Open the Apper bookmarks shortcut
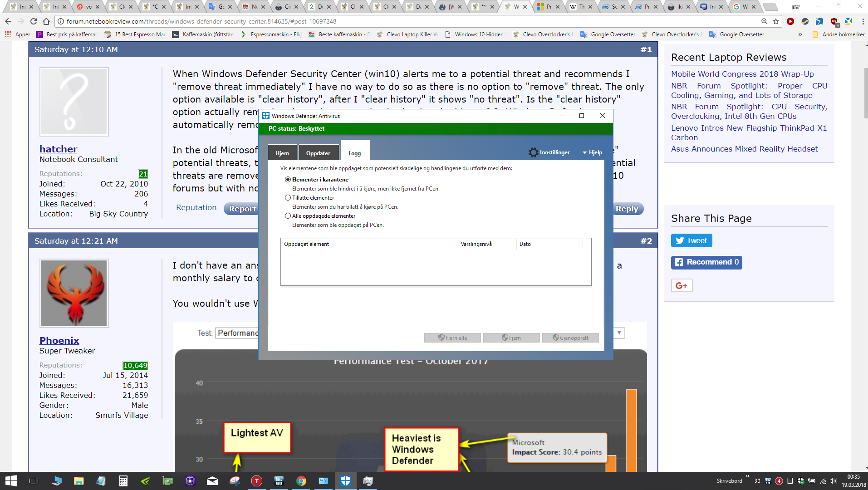Image resolution: width=868 pixels, height=490 pixels. point(18,34)
